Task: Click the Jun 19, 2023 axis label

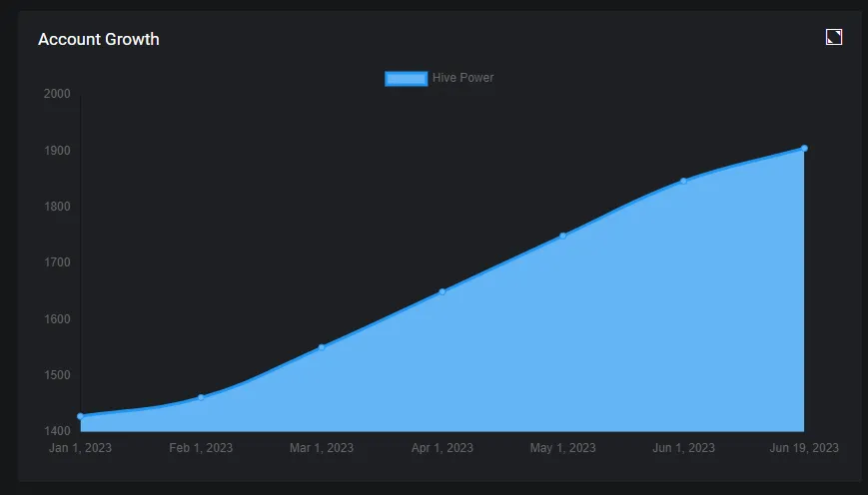Action: 804,448
